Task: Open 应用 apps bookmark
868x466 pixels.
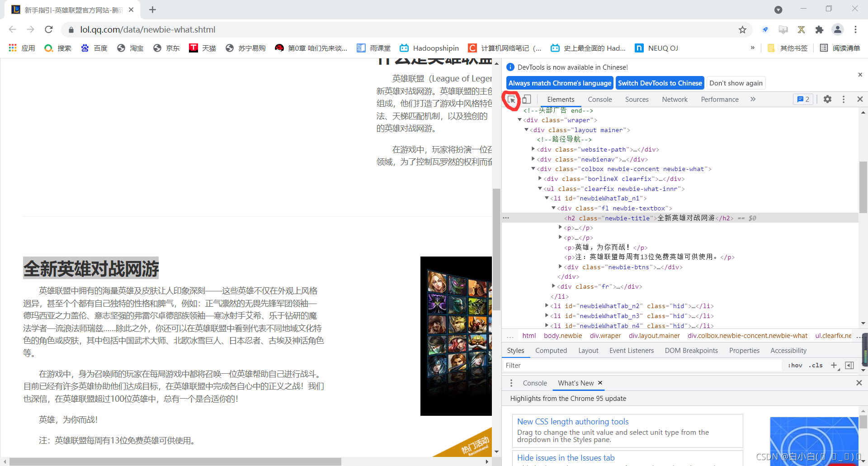Action: pyautogui.click(x=22, y=48)
